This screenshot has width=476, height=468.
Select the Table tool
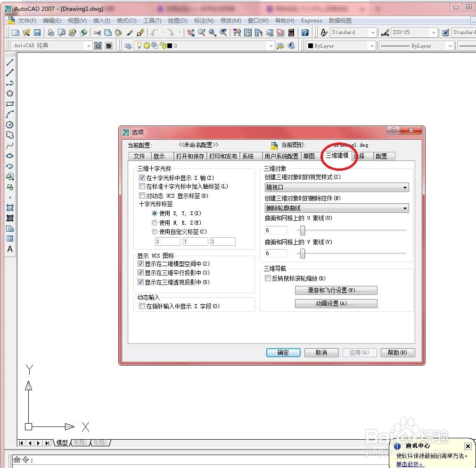coord(10,239)
